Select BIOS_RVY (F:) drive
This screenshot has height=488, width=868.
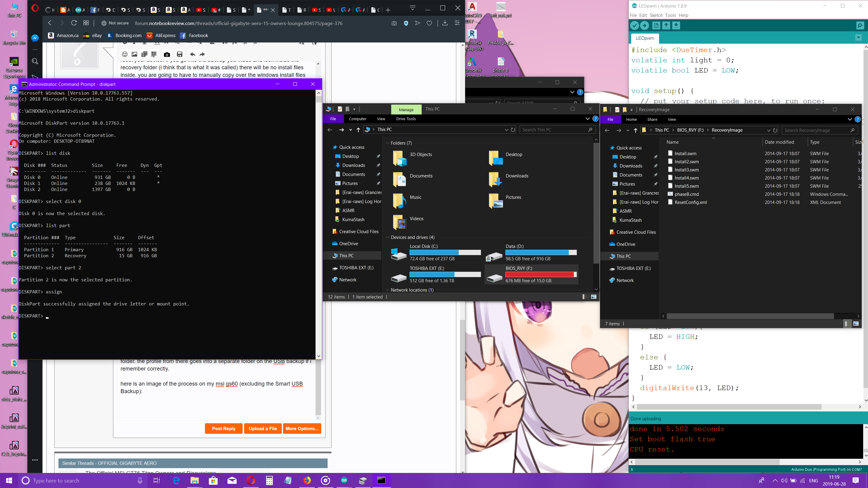coord(531,274)
